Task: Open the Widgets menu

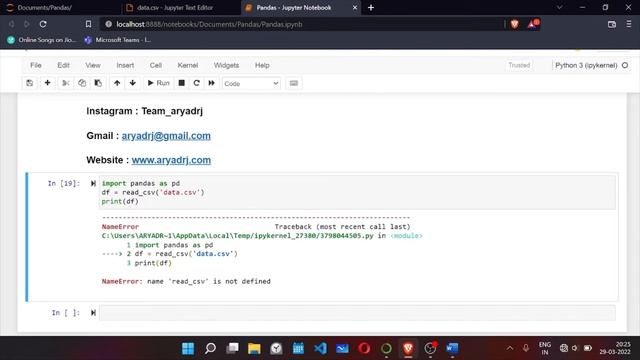Action: coord(226,65)
